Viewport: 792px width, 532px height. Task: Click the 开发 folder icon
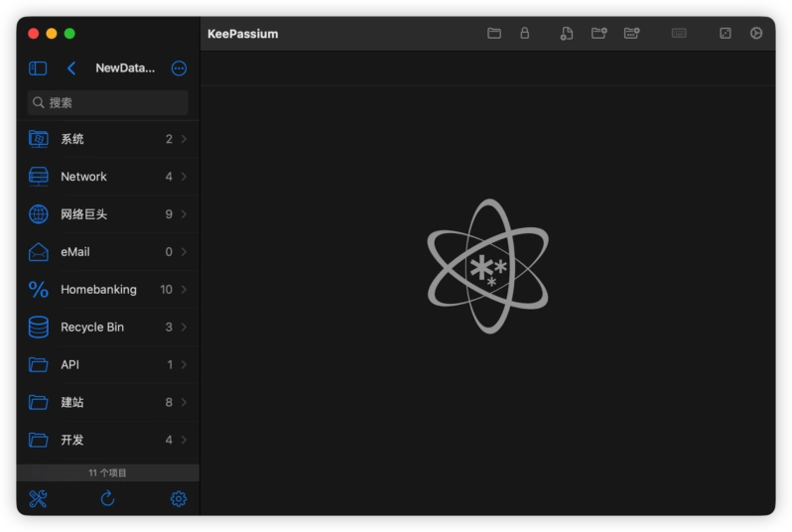[x=39, y=440]
